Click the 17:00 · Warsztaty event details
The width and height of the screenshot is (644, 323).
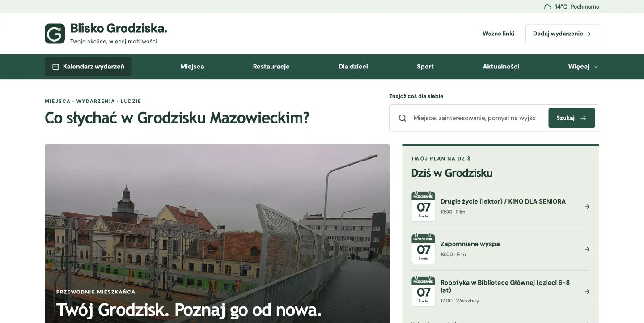(460, 301)
